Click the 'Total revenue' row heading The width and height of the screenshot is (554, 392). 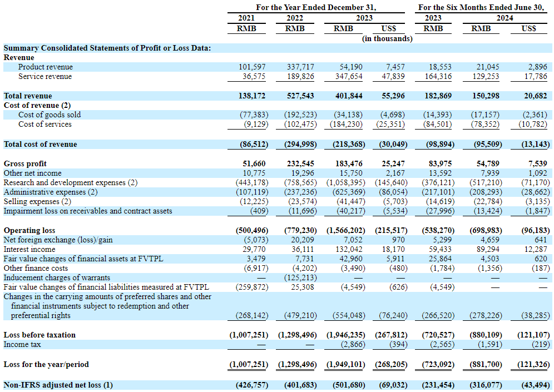(28, 96)
